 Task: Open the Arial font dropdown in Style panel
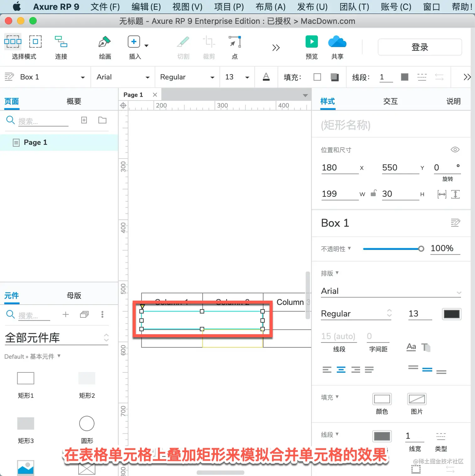pos(391,291)
